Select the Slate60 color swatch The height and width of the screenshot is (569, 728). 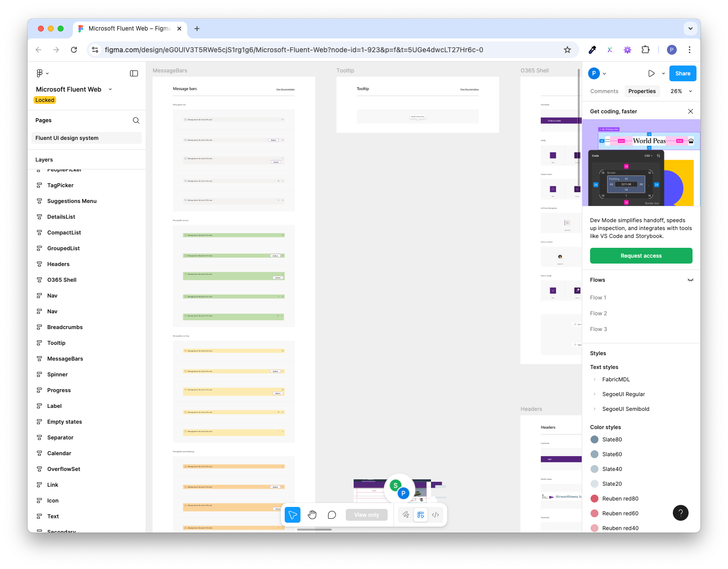(x=595, y=454)
